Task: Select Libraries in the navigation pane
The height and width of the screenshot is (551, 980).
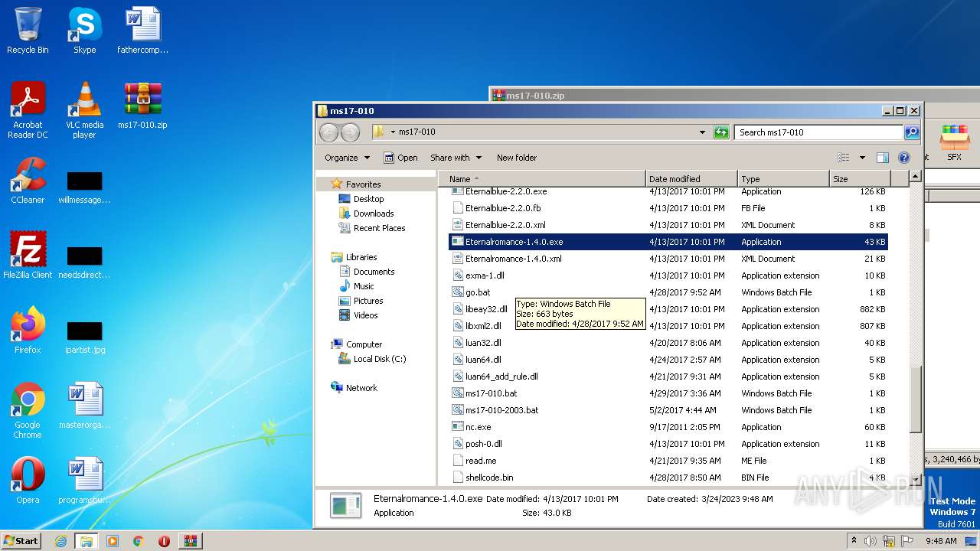Action: tap(361, 257)
